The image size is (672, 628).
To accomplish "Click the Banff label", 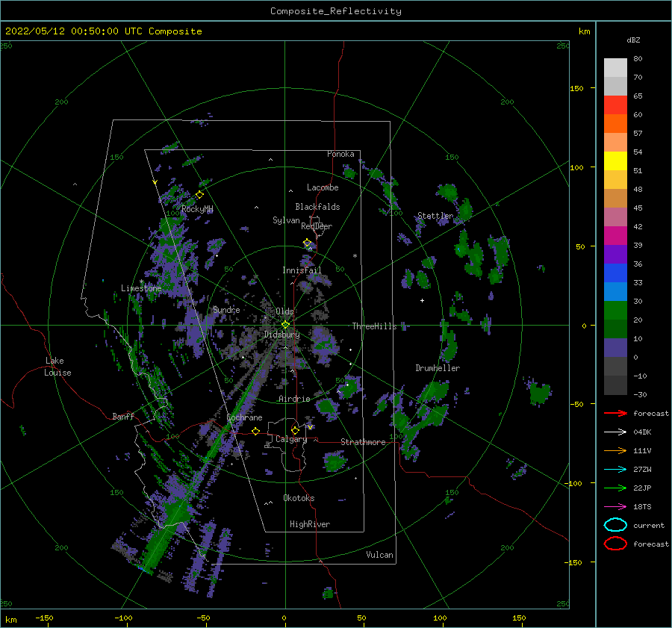I will 123,416.
